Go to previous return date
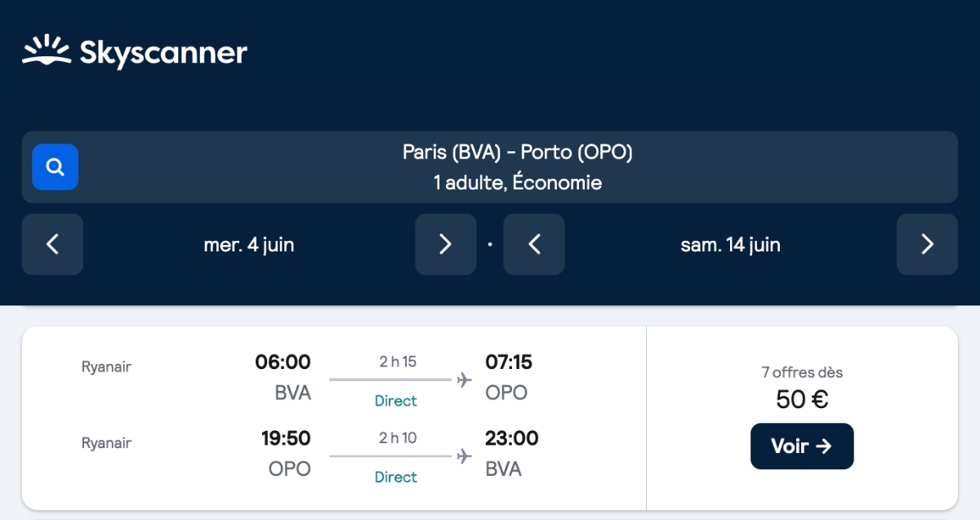 click(534, 244)
